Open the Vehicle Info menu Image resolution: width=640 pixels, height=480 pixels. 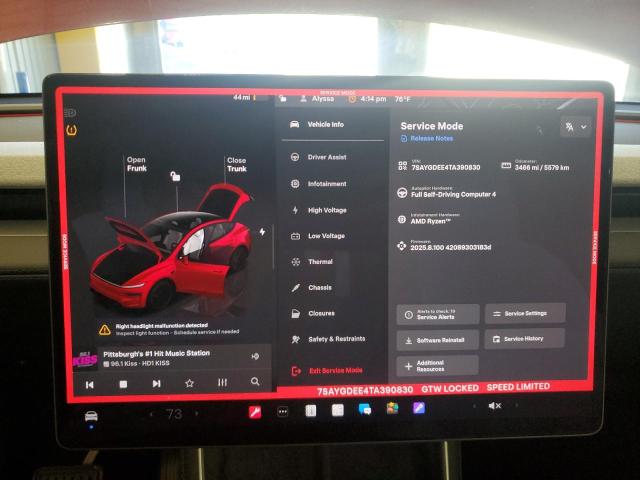[317, 124]
